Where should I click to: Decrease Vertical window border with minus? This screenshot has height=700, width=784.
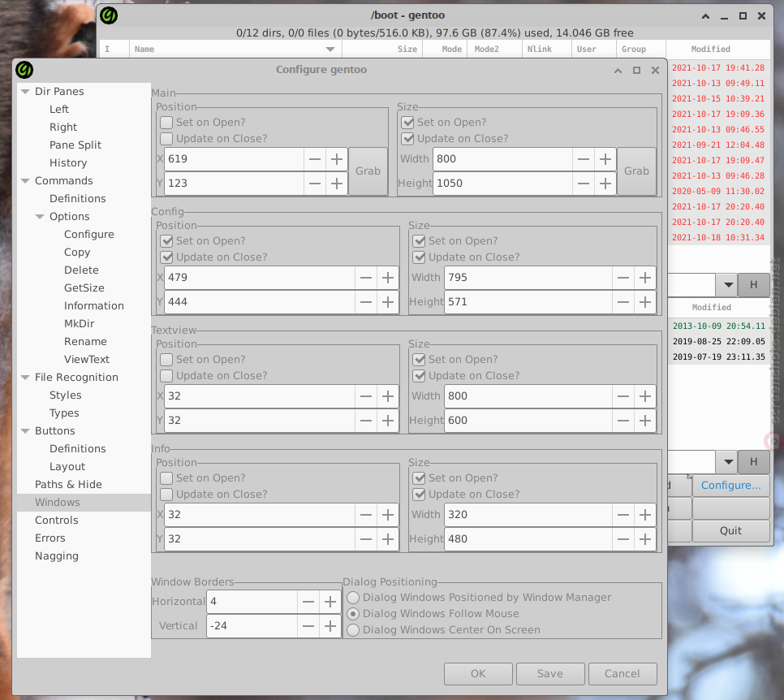coord(308,626)
